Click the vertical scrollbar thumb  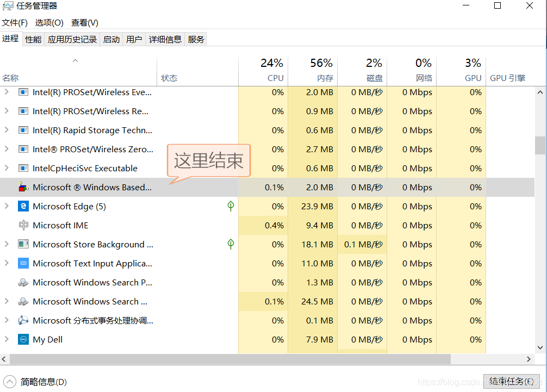[x=540, y=145]
